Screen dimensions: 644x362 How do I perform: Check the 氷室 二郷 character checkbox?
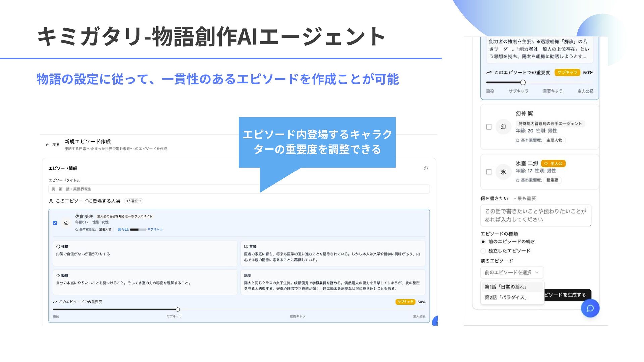(x=489, y=172)
